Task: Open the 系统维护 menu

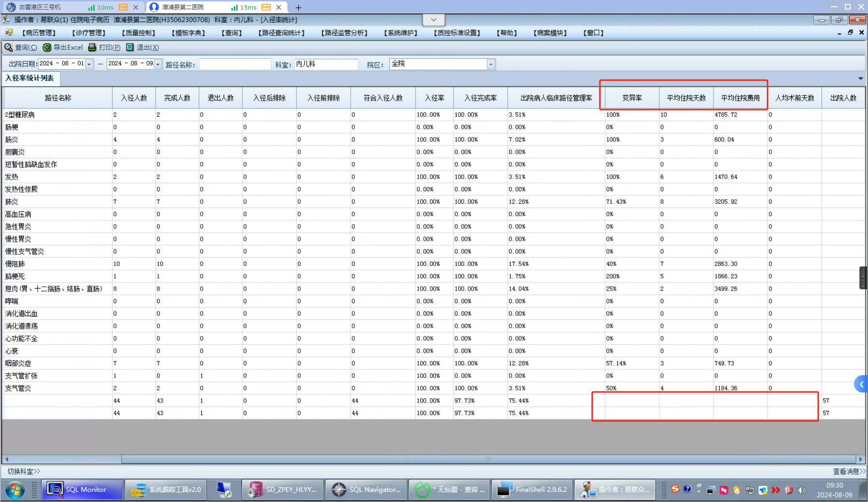Action: click(x=400, y=33)
